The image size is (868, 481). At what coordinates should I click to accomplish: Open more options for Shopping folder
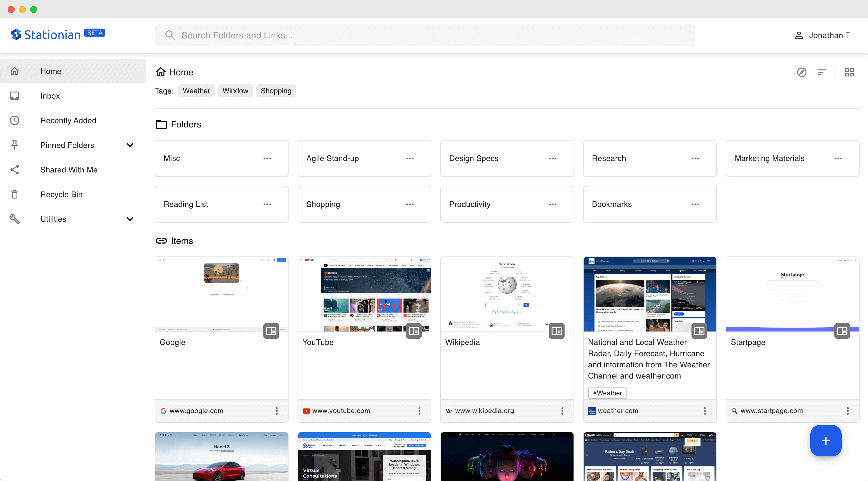[410, 204]
